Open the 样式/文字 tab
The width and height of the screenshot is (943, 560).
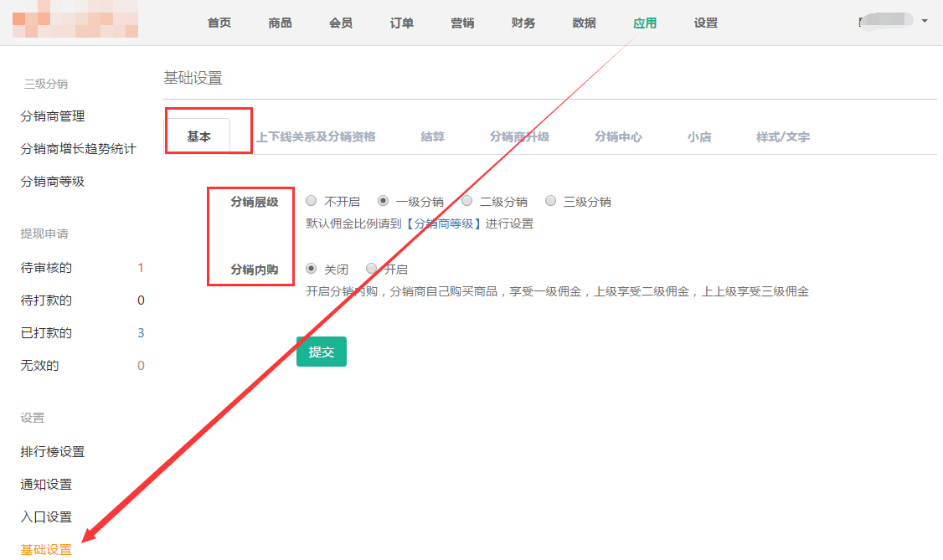[x=782, y=136]
